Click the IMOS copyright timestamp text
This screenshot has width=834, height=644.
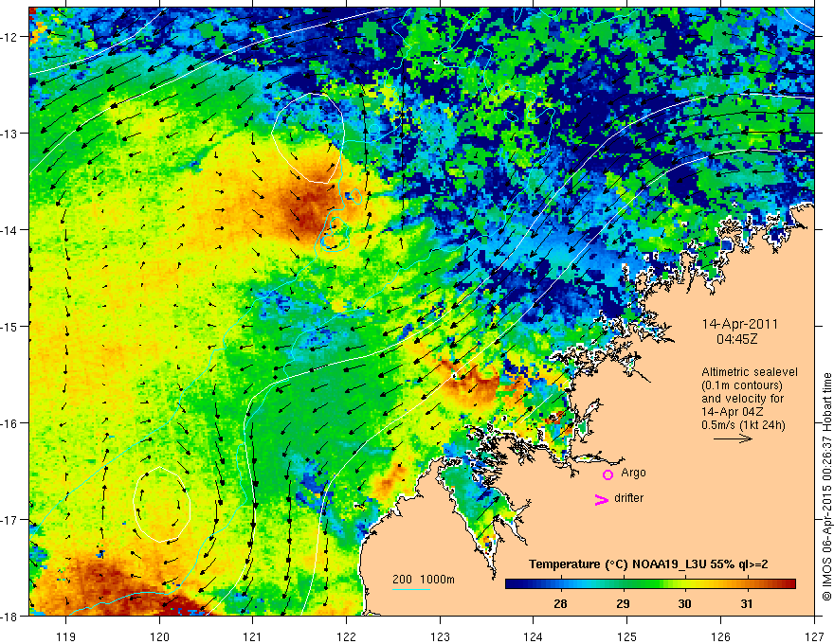coord(827,488)
